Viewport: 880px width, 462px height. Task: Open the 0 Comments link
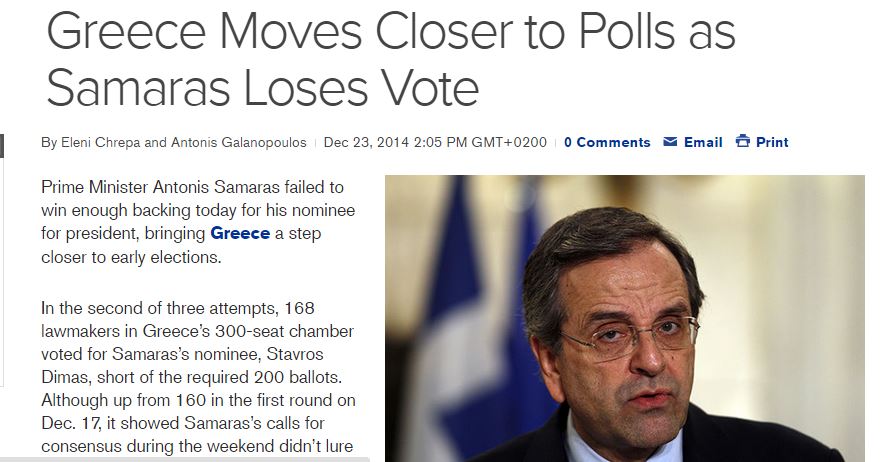(607, 142)
